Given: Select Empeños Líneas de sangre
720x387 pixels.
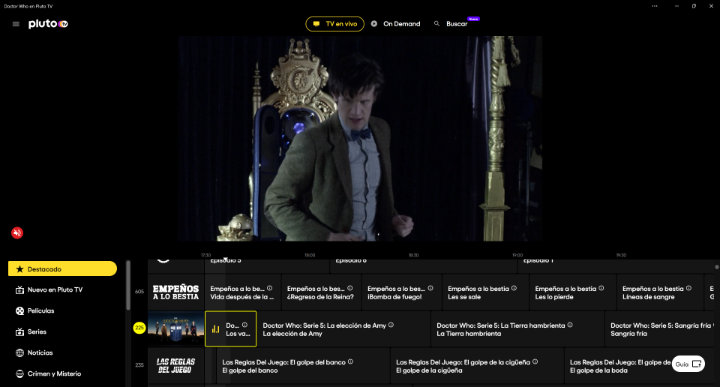Looking at the screenshot, I should (x=660, y=292).
